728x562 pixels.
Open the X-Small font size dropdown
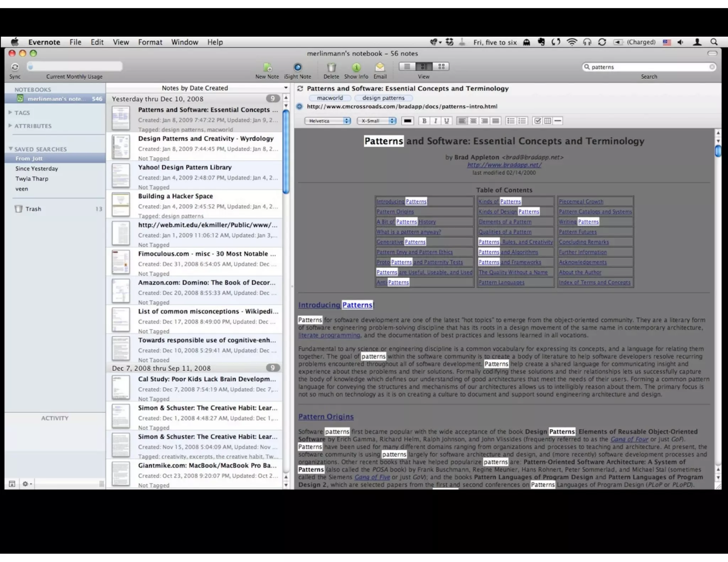(x=376, y=121)
